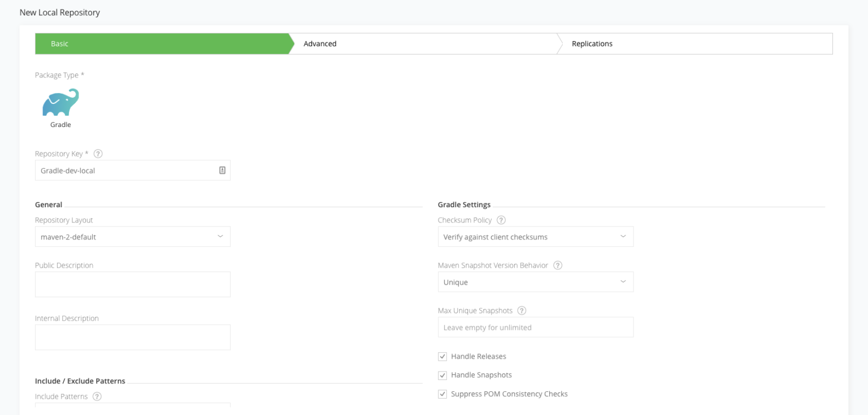This screenshot has width=868, height=415.
Task: Click the icon inside the Repository Key field
Action: click(222, 170)
